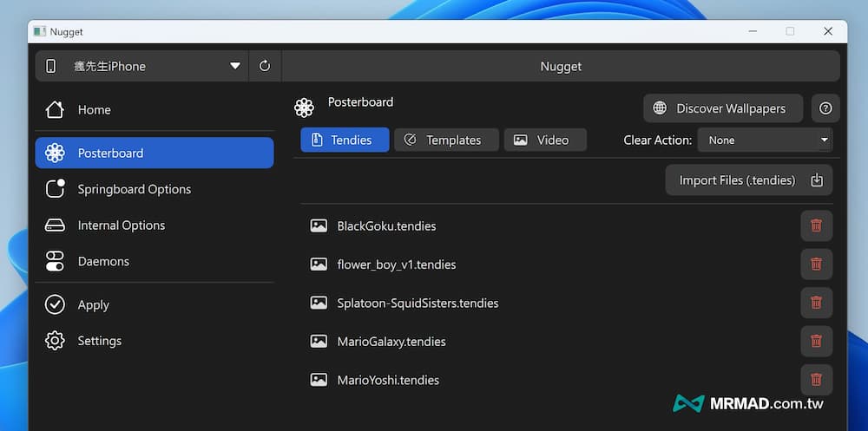Viewport: 868px width, 431px height.
Task: Delete flower_boy_v1.tendies with its trash icon
Action: coord(816,264)
